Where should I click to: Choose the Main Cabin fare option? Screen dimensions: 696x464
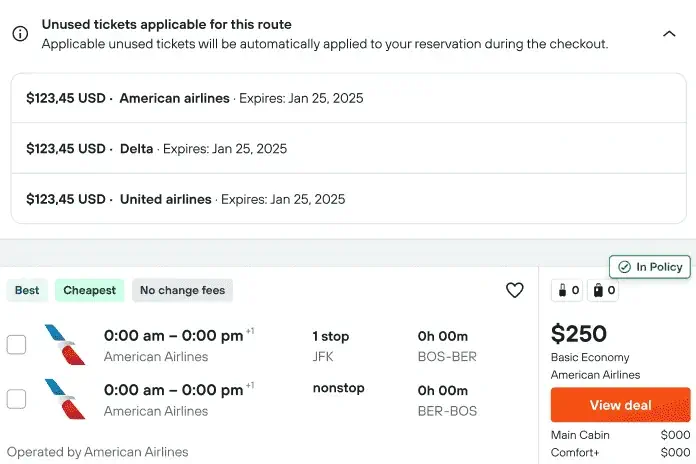[621, 435]
